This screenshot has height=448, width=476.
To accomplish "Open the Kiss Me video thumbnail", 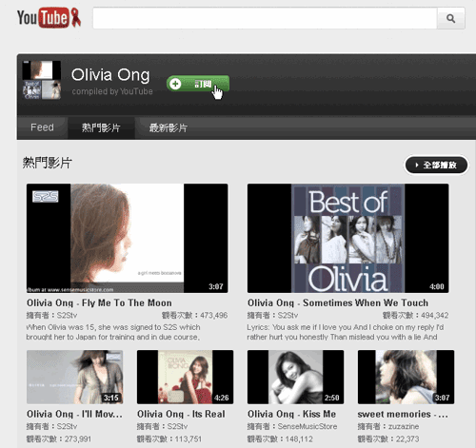I will click(296, 377).
